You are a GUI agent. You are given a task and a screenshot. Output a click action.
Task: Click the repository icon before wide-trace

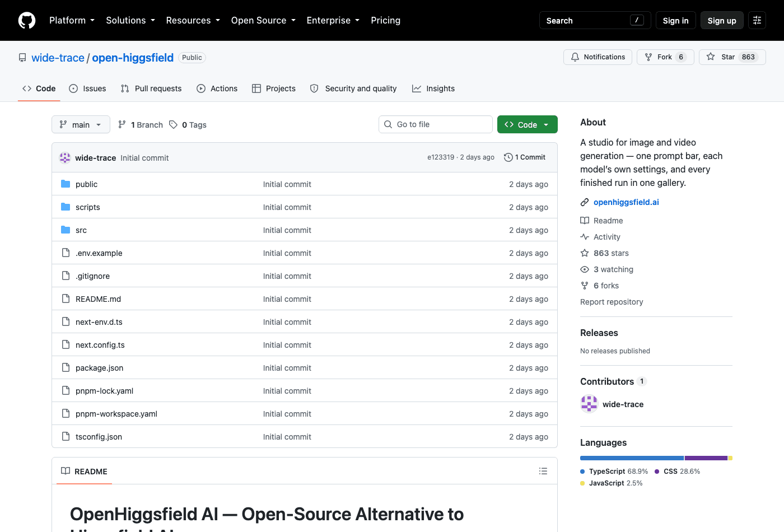22,58
